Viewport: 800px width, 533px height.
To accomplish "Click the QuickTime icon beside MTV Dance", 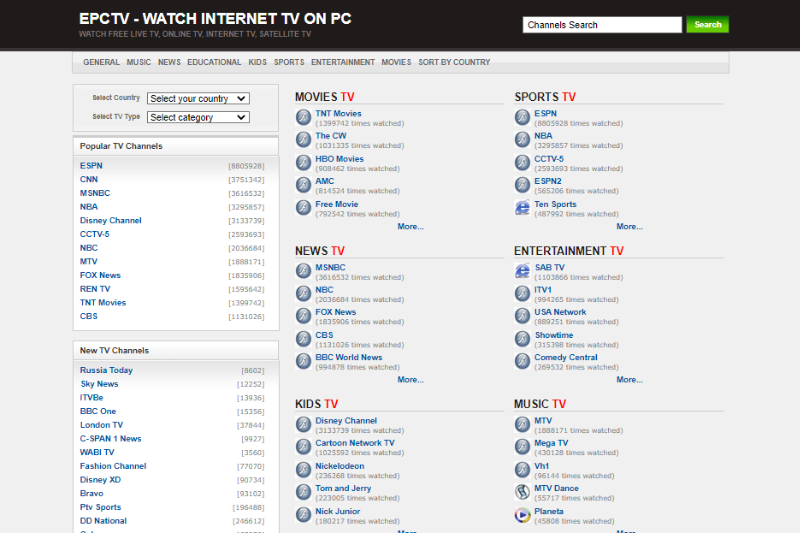I will click(522, 492).
